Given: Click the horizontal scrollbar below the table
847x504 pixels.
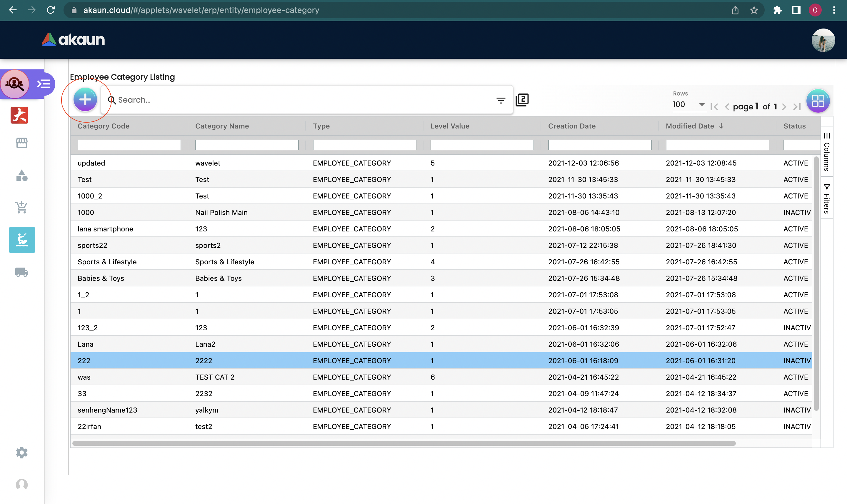Looking at the screenshot, I should (x=404, y=443).
